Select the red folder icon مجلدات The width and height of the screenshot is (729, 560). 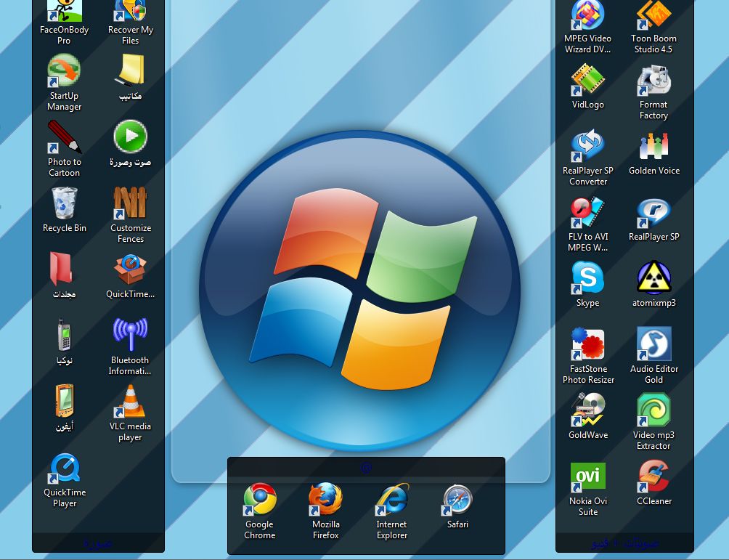click(62, 269)
